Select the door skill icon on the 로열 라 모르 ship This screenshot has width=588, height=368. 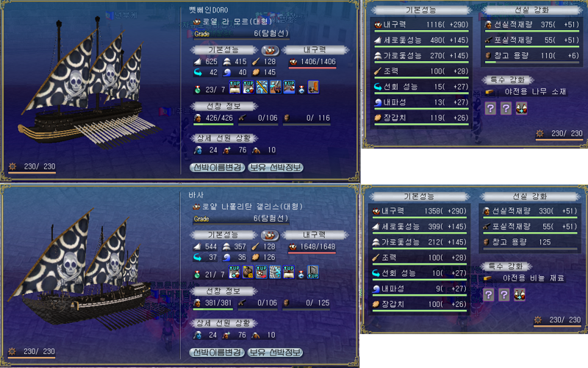[313, 87]
